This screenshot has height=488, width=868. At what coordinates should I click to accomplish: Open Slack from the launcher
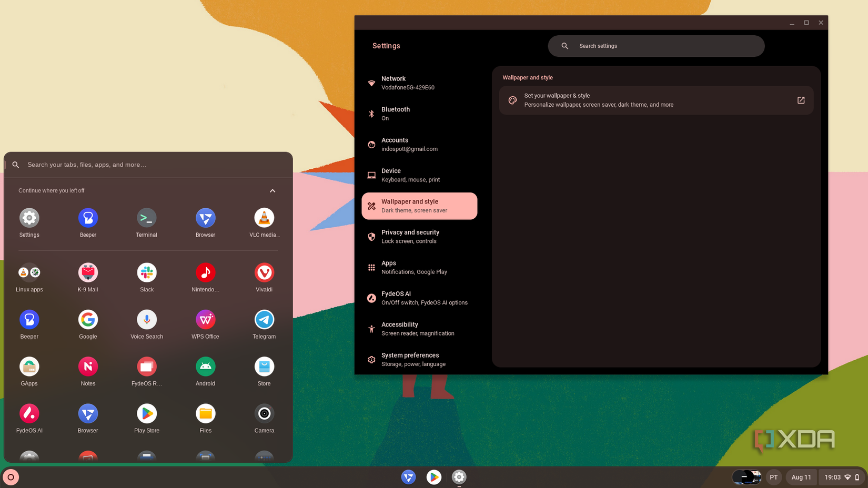point(146,272)
